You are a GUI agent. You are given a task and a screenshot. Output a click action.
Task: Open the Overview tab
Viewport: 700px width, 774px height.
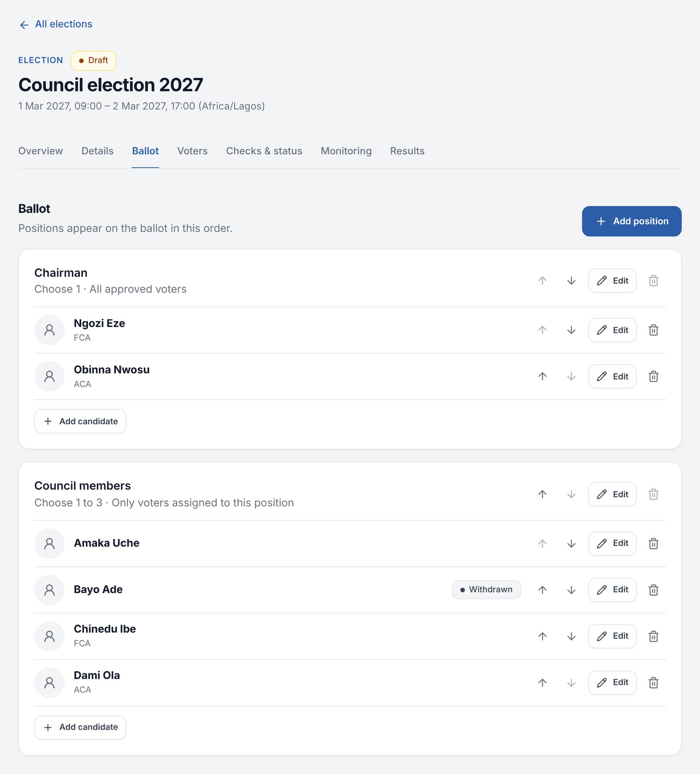coord(41,151)
